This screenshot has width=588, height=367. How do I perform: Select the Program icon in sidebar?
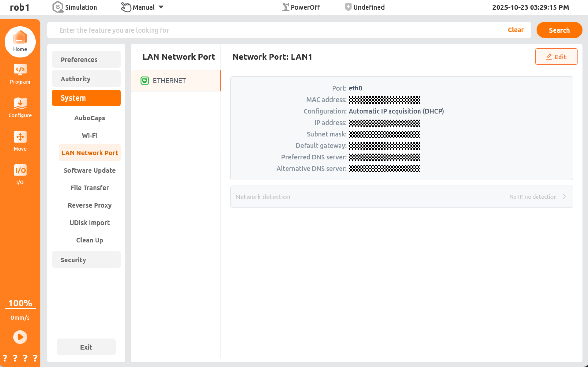pos(20,73)
